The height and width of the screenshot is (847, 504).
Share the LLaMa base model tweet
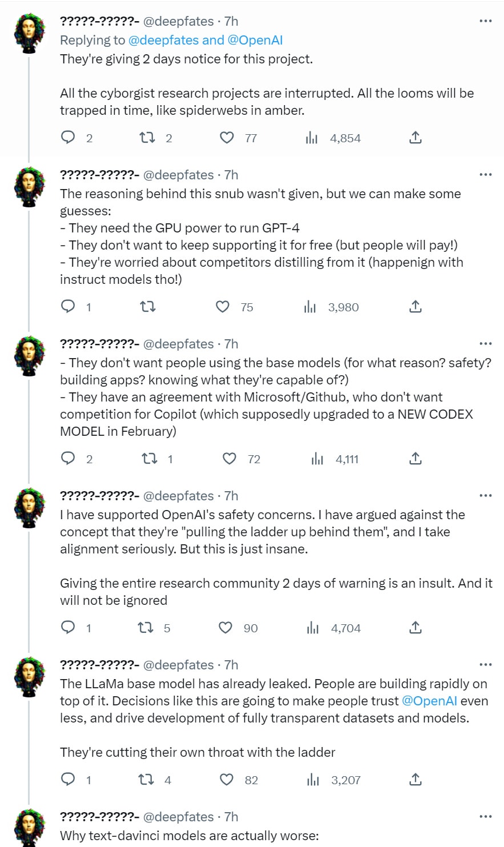[416, 780]
